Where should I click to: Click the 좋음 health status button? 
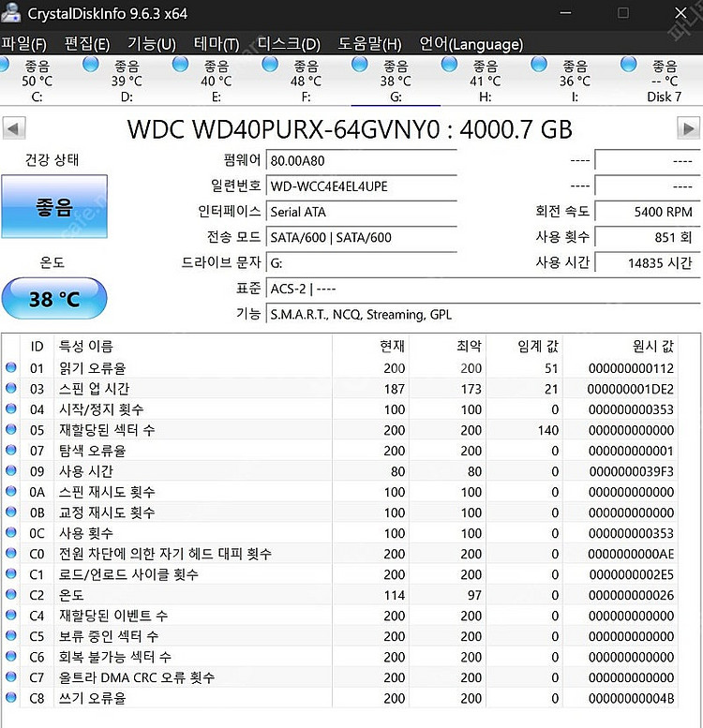click(x=54, y=207)
